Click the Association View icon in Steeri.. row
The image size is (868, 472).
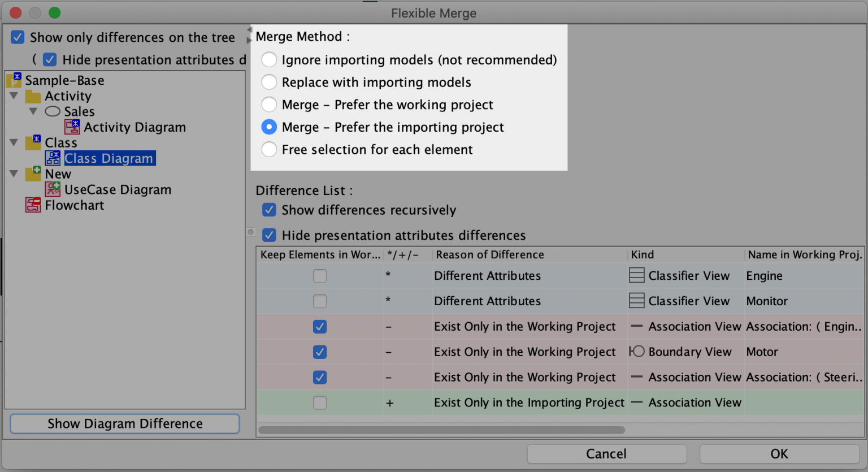(637, 377)
